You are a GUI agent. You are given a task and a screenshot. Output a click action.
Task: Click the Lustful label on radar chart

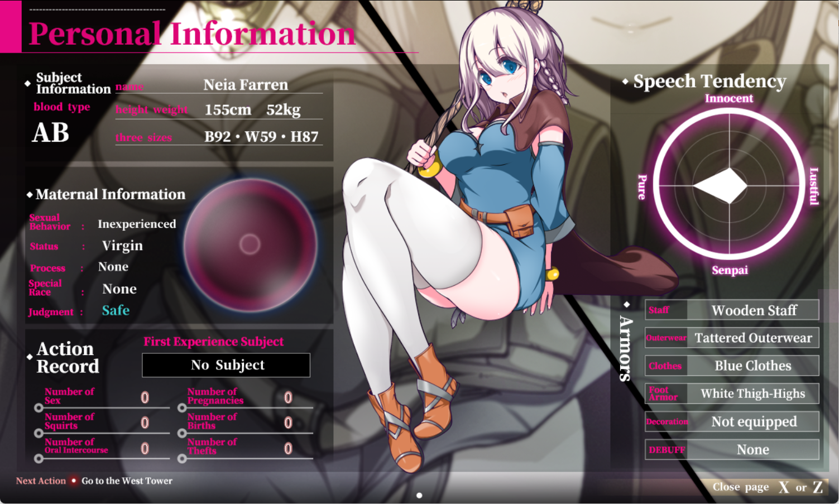[814, 186]
